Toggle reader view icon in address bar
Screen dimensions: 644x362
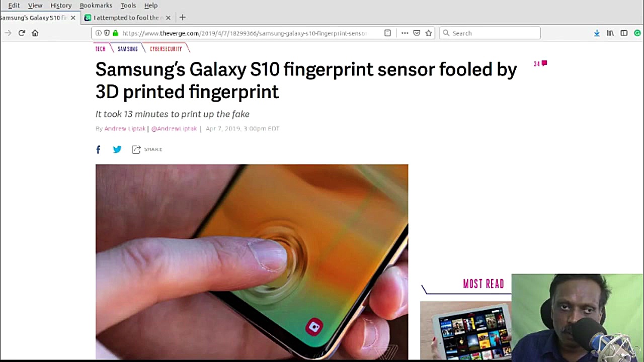click(387, 33)
